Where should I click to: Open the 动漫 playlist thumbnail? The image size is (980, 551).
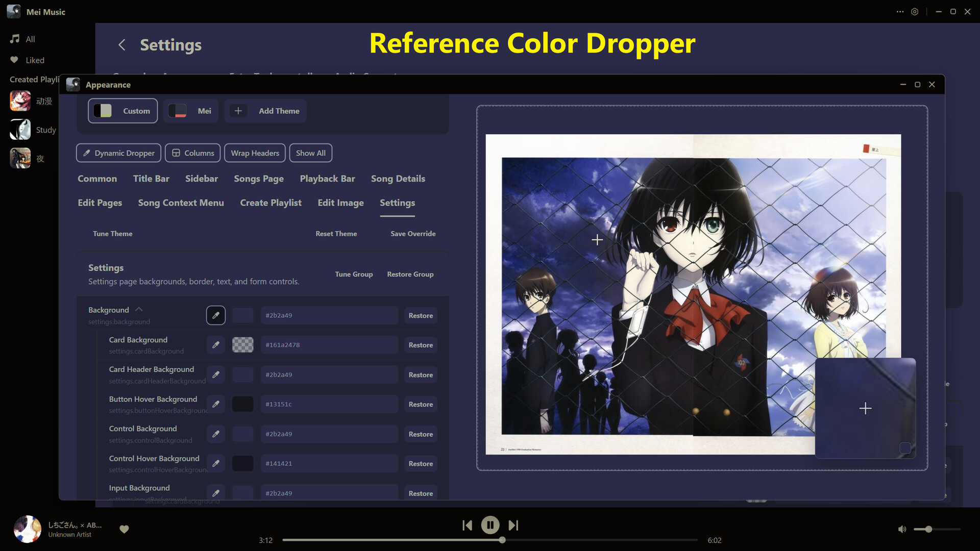20,101
